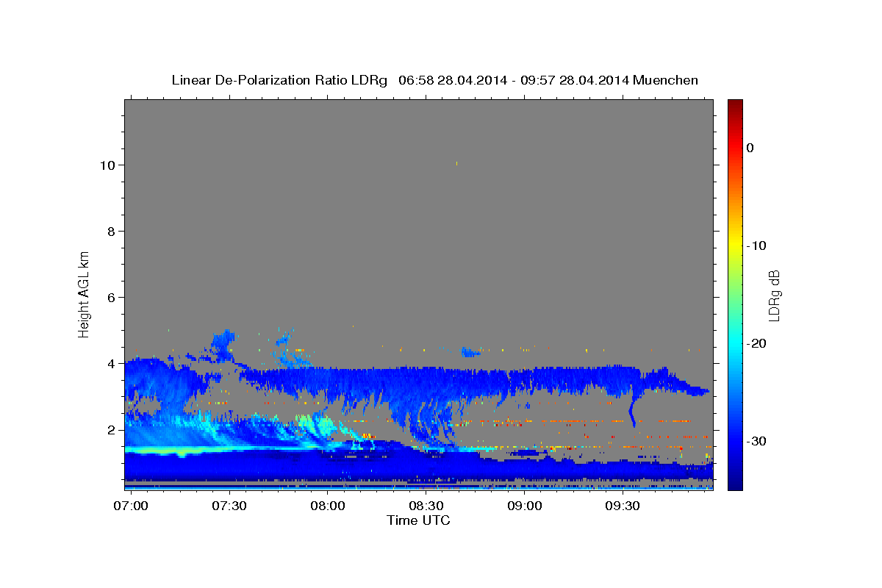Click the 'Time UTC' x-axis label
The image size is (882, 588).
[418, 520]
